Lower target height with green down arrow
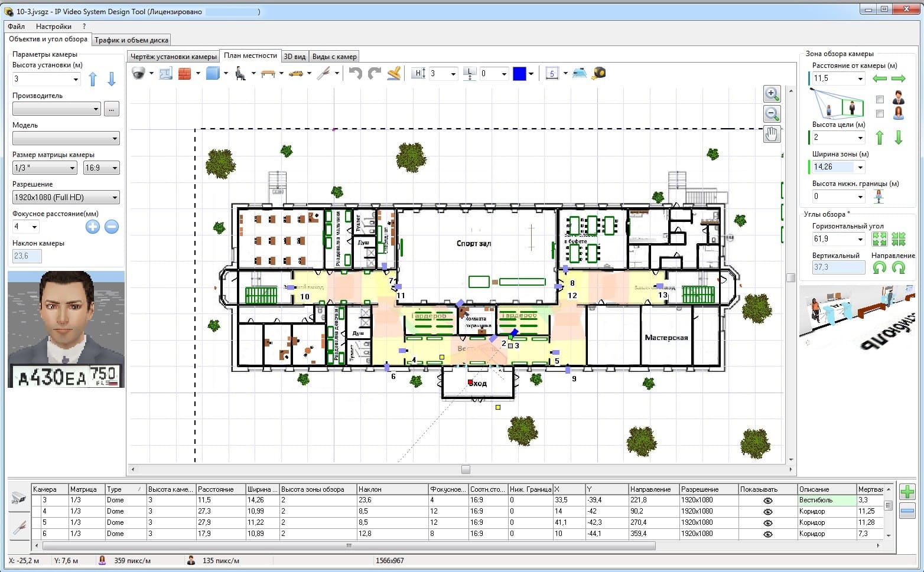Viewport: 924px width, 572px height. pyautogui.click(x=899, y=138)
